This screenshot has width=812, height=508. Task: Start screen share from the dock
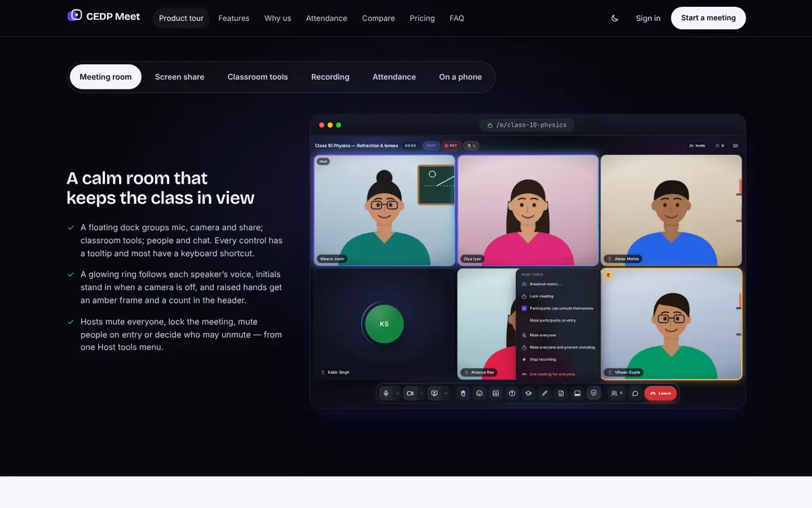point(434,393)
